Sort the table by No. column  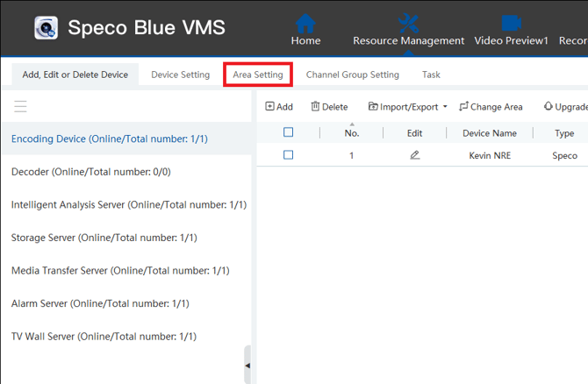coord(352,133)
